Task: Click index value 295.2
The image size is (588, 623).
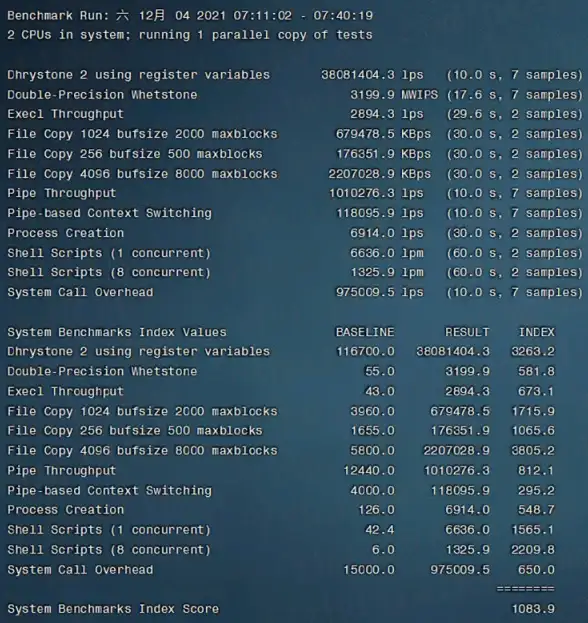Action: click(x=536, y=491)
